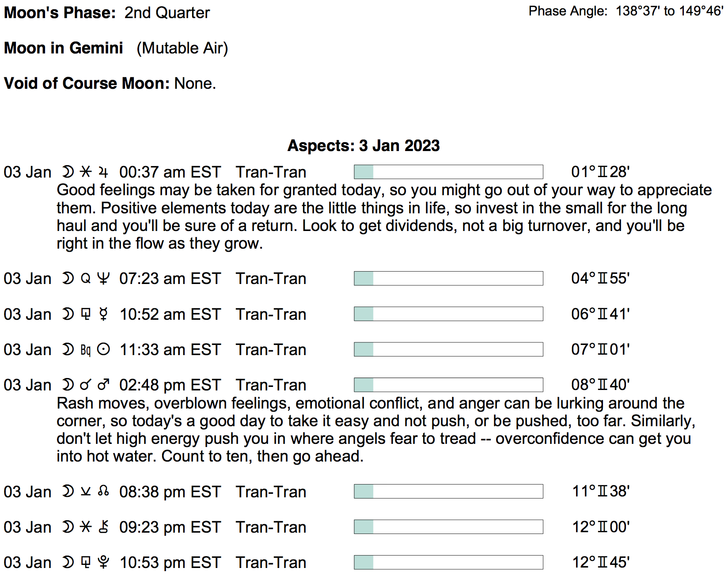
Task: Click the Pluto glyph in the 10:53 pm row
Action: click(x=103, y=562)
